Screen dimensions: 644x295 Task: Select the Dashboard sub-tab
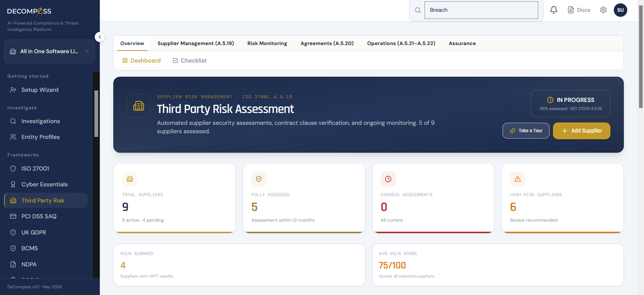click(x=141, y=61)
